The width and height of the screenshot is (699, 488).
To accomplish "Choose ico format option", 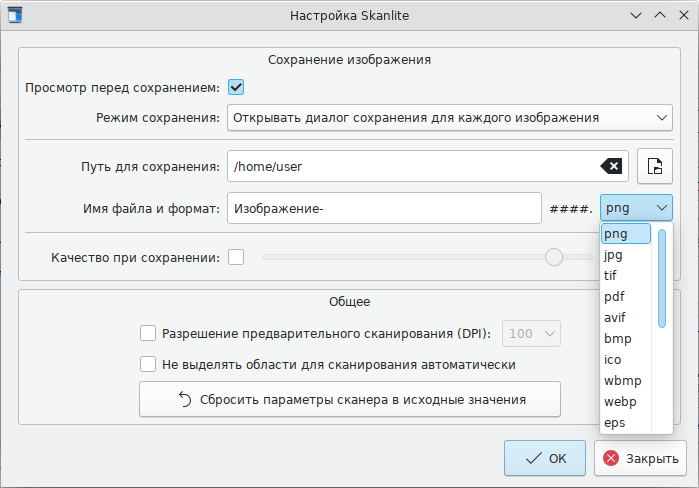I will (x=625, y=360).
